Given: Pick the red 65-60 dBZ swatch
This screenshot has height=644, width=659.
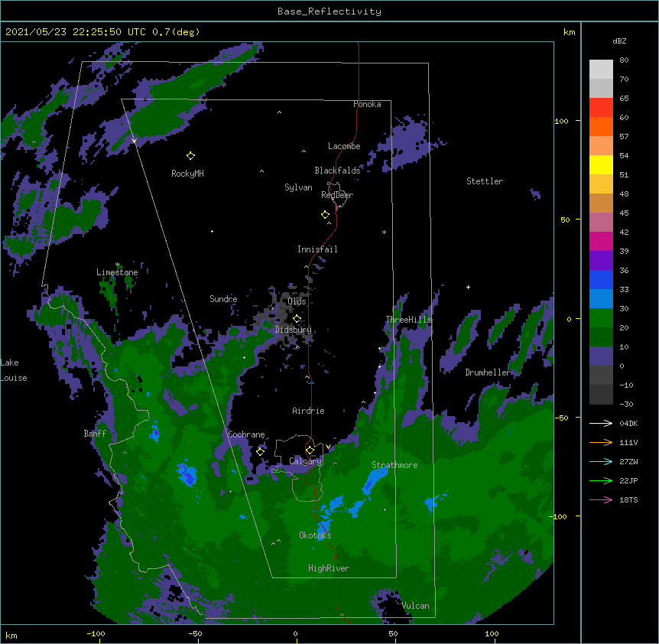Looking at the screenshot, I should [x=601, y=108].
